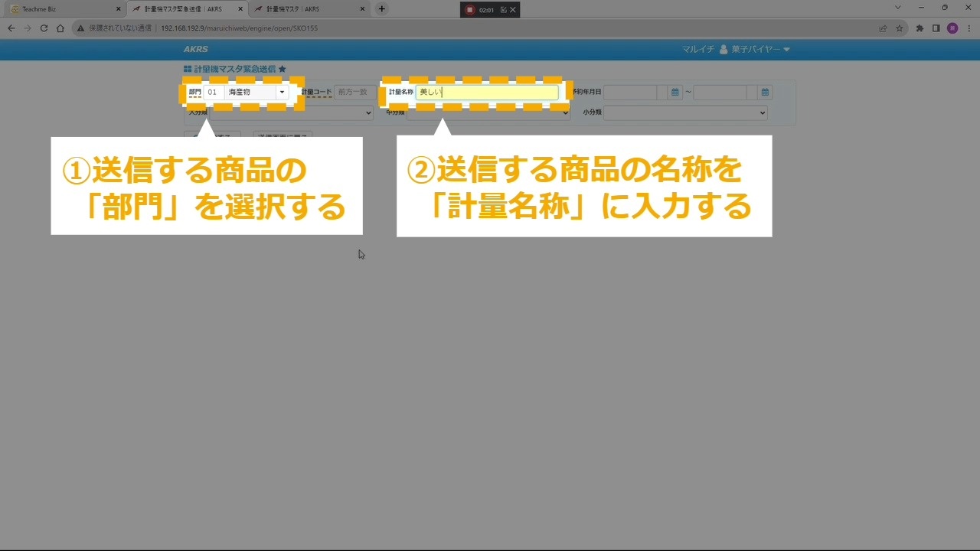Stop recording with the red stop button
The width and height of the screenshot is (980, 551).
point(470,10)
